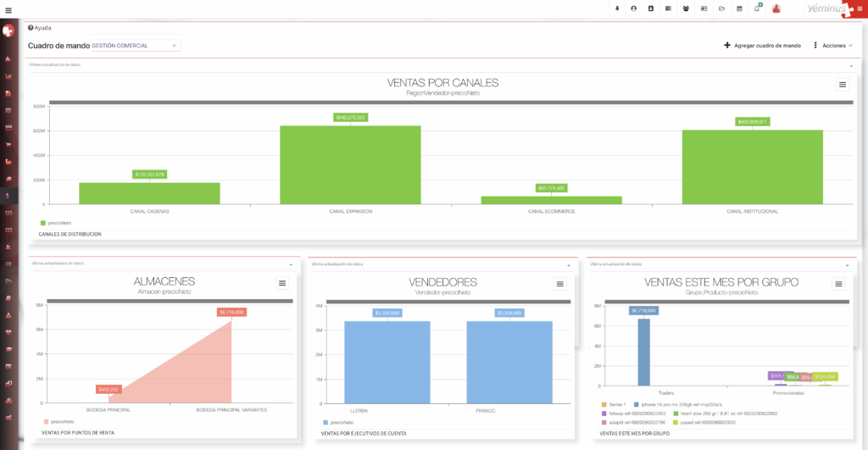Open the Ventas por Canales chart menu
Viewport: 868px width, 450px height.
(x=842, y=84)
